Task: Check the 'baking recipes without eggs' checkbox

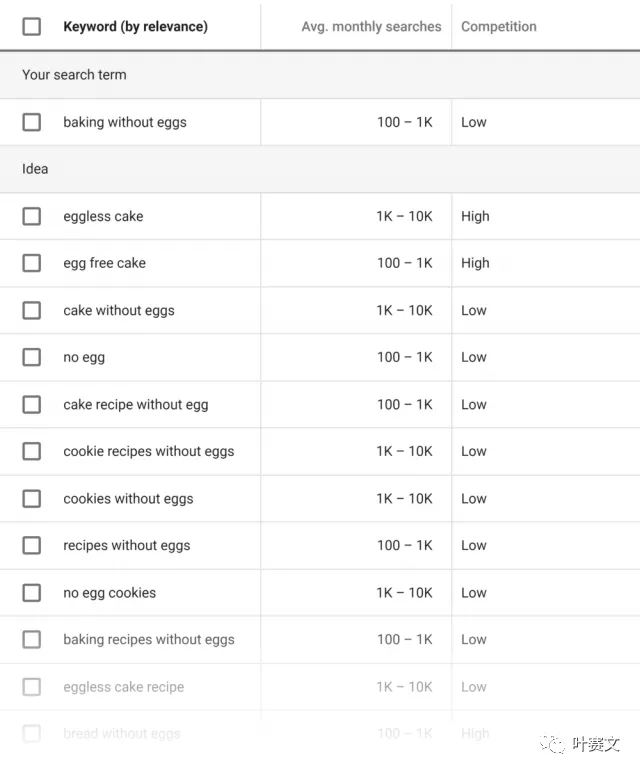Action: click(x=32, y=639)
